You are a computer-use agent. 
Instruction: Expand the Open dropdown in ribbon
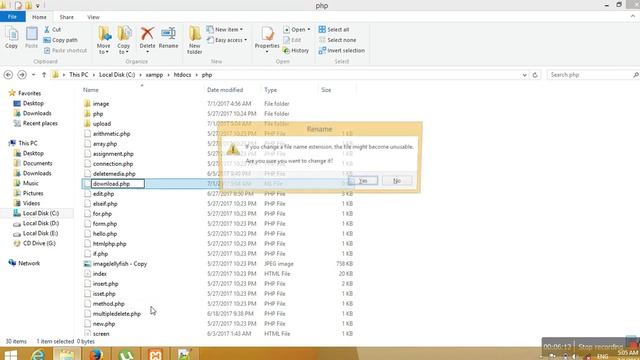click(296, 29)
